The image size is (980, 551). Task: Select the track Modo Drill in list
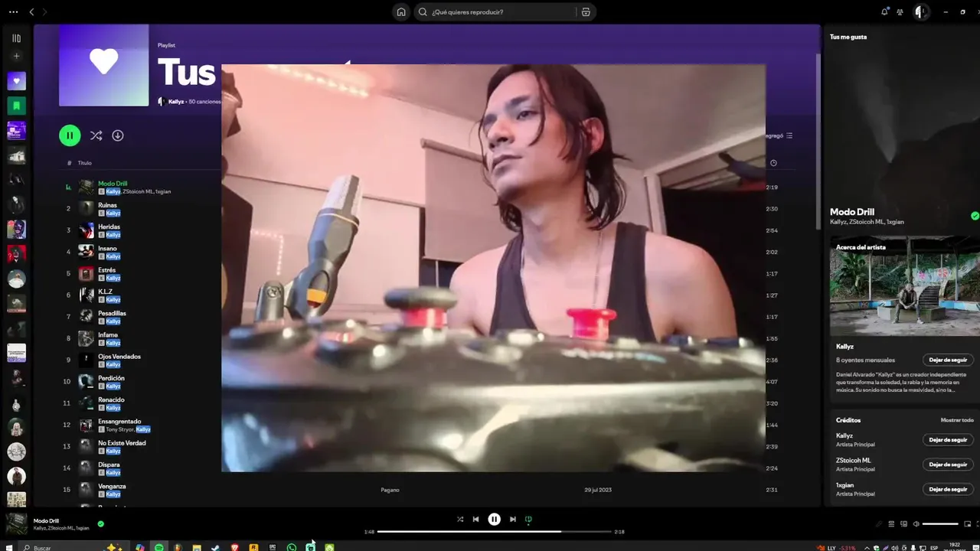tap(113, 184)
